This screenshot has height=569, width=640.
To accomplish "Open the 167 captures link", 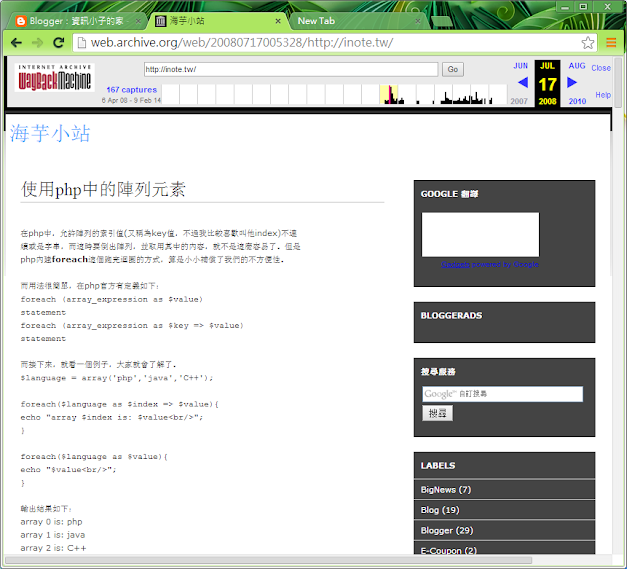I will 132,90.
